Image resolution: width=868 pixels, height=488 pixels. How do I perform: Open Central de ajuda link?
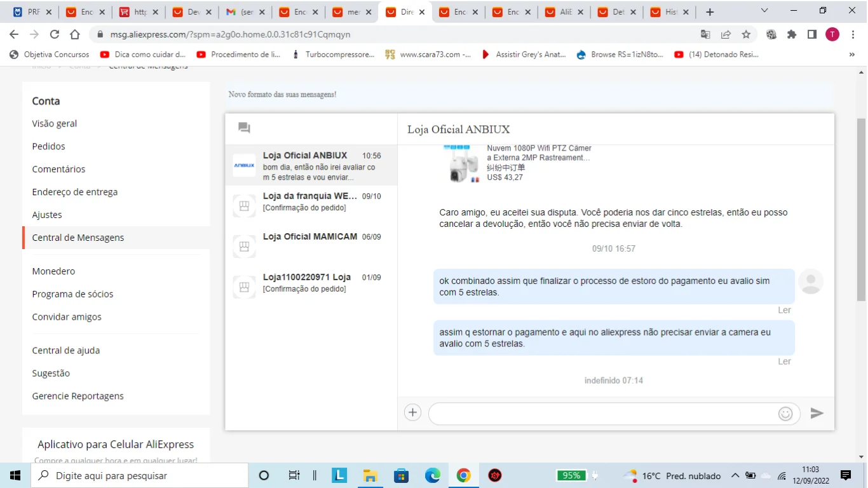pyautogui.click(x=66, y=351)
